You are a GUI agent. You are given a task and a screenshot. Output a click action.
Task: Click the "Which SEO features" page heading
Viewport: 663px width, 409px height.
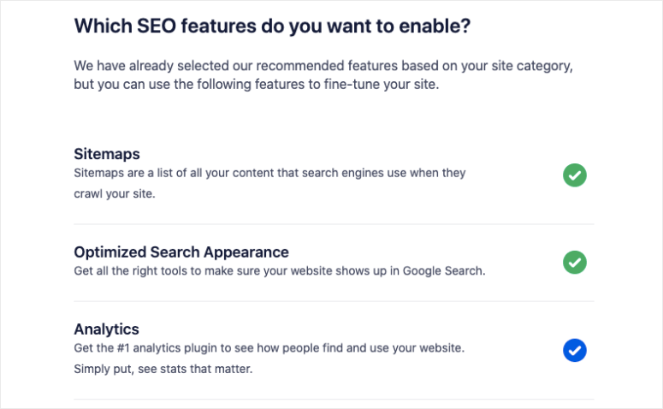pos(267,26)
